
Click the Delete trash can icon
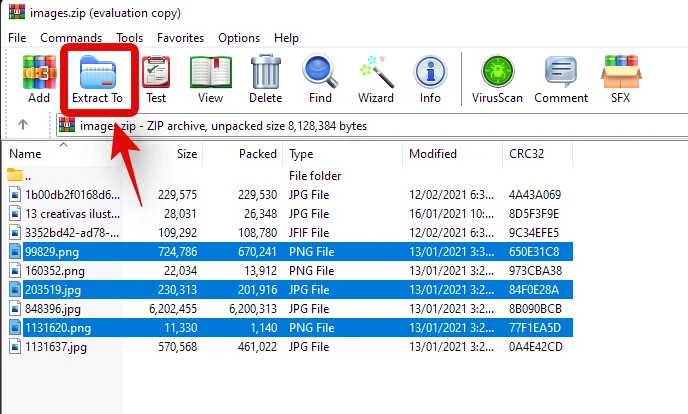point(265,79)
